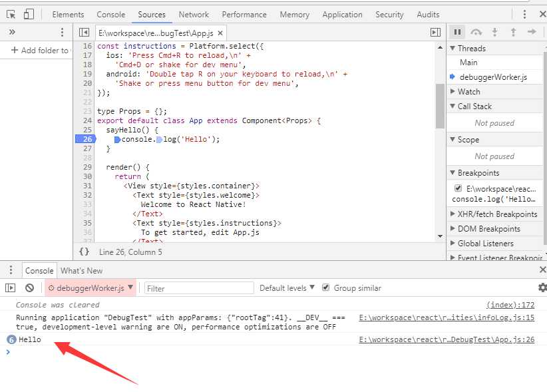Close the console drawer

pyautogui.click(x=542, y=270)
